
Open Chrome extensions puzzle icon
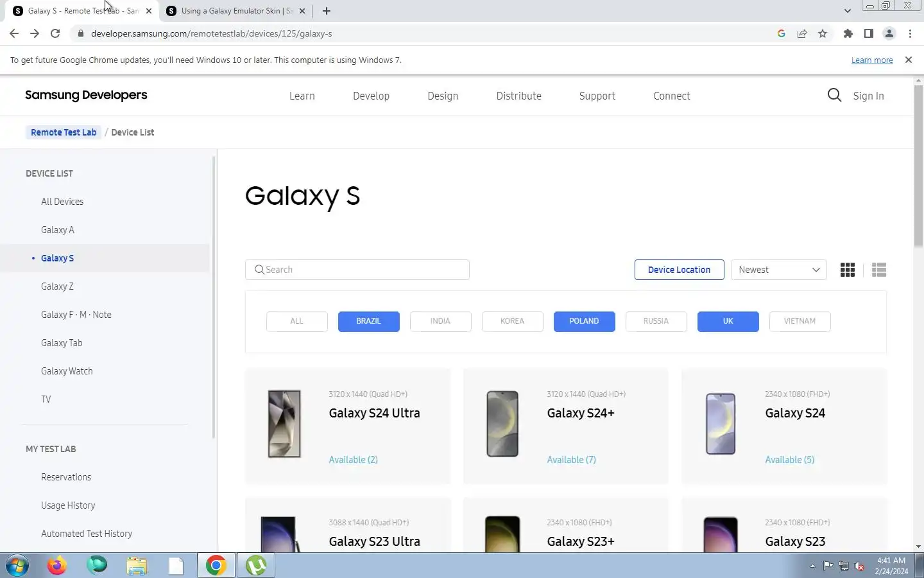tap(848, 33)
